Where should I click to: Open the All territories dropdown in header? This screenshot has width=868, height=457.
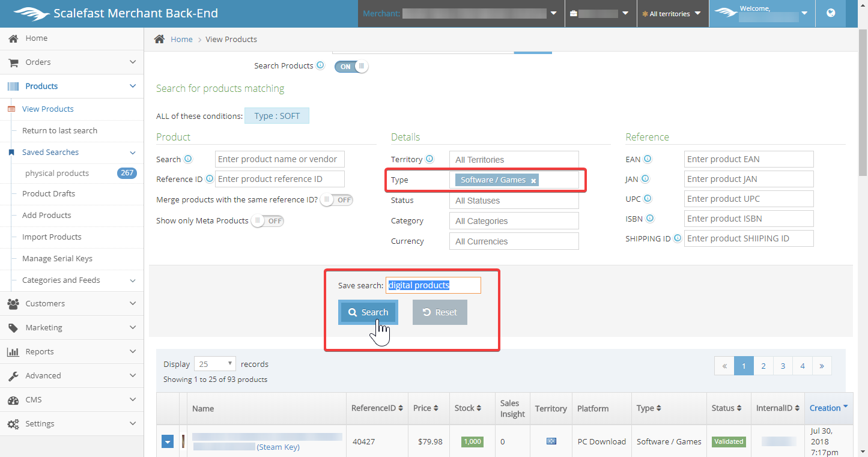672,14
